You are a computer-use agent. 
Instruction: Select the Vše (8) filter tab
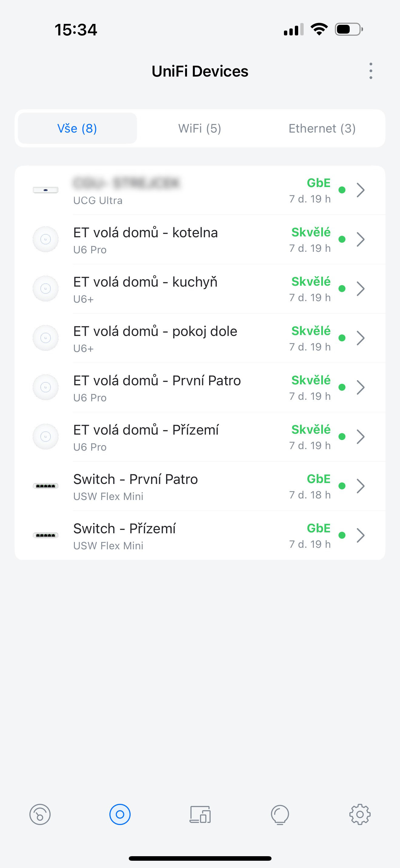point(77,128)
